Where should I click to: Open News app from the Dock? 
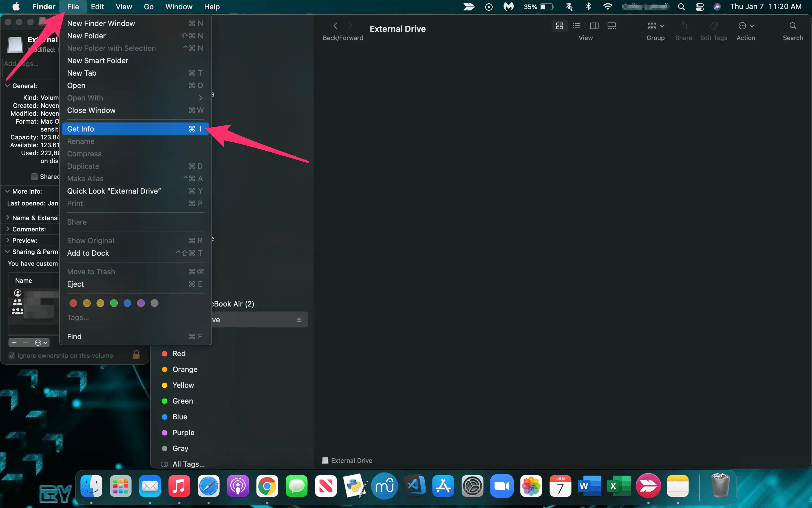(x=326, y=486)
